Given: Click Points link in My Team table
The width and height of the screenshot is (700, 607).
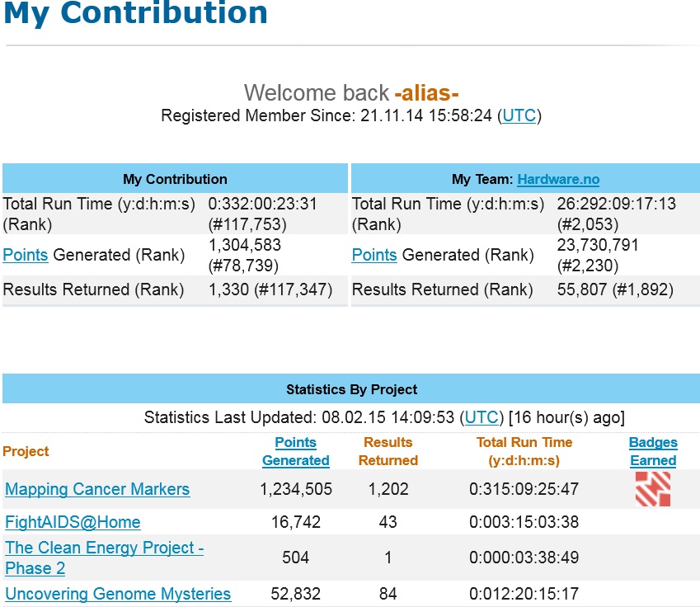Looking at the screenshot, I should [x=374, y=255].
